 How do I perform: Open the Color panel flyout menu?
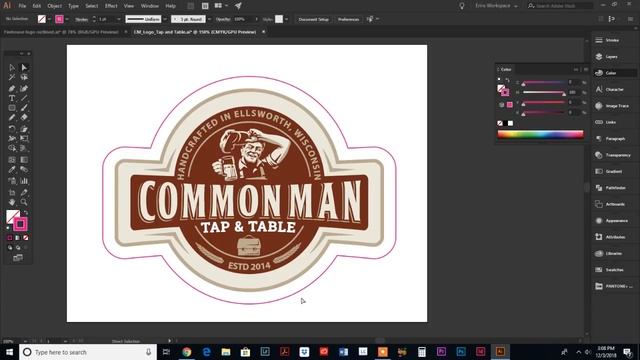coord(586,69)
